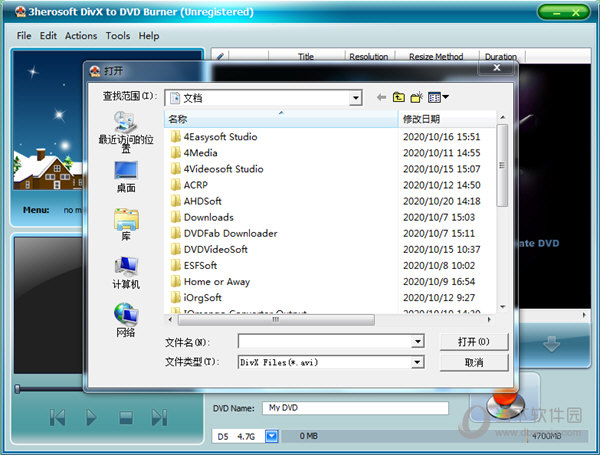
Task: Click the stop playback button
Action: [126, 417]
